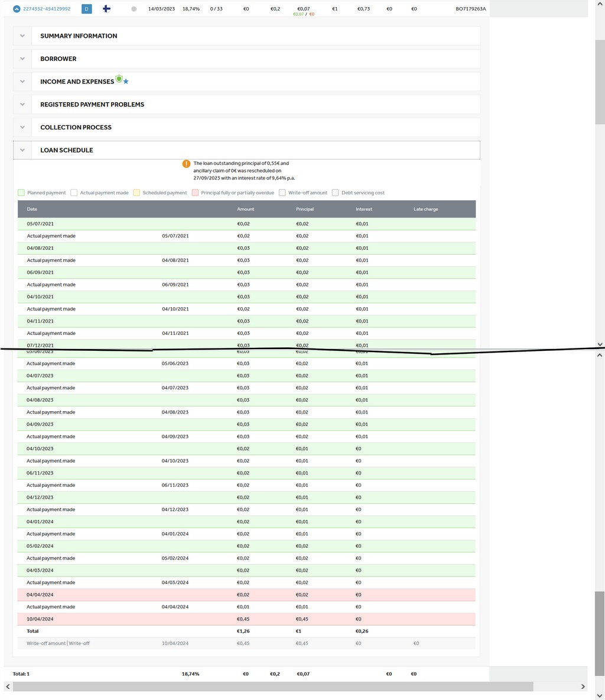Click upper pane vertical scrollbar thumb
This screenshot has width=605, height=700.
[x=600, y=82]
